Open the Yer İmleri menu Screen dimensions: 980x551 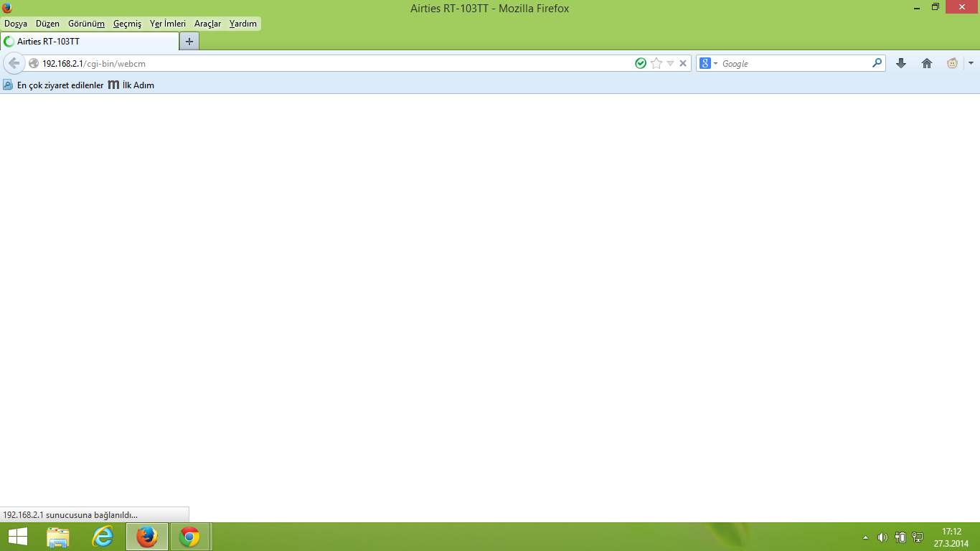point(168,24)
